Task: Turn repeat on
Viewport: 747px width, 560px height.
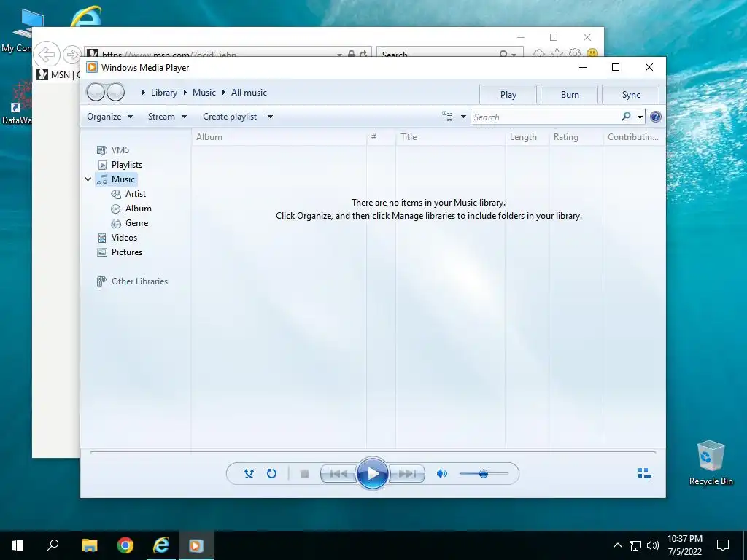Action: 271,473
